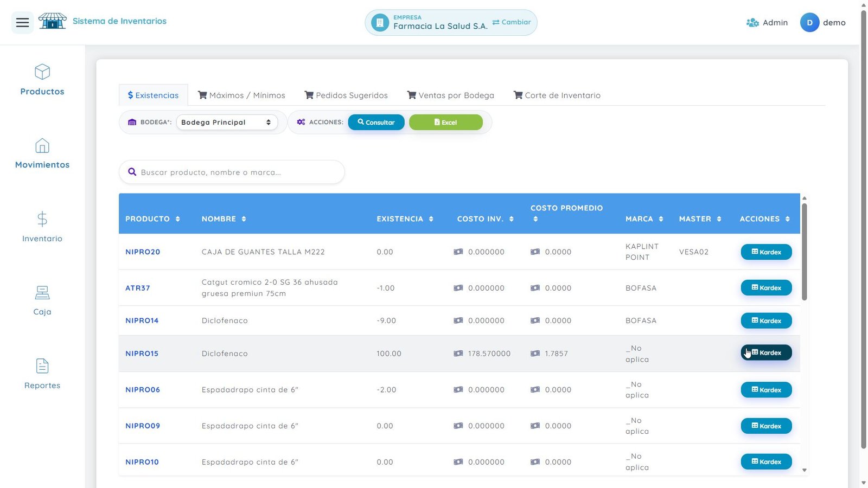Open Kardex for ATR37
This screenshot has width=868, height=488.
point(766,288)
